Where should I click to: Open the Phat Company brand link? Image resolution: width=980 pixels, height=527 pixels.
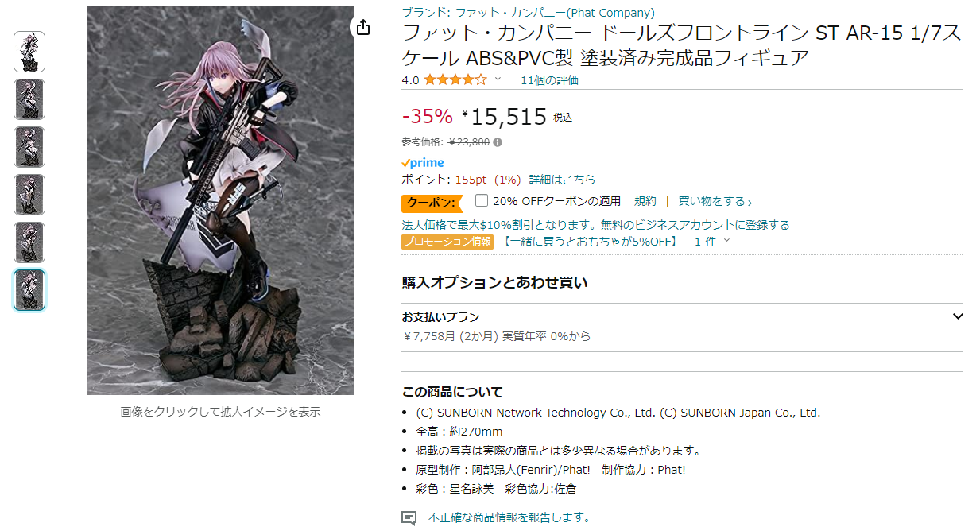[528, 13]
